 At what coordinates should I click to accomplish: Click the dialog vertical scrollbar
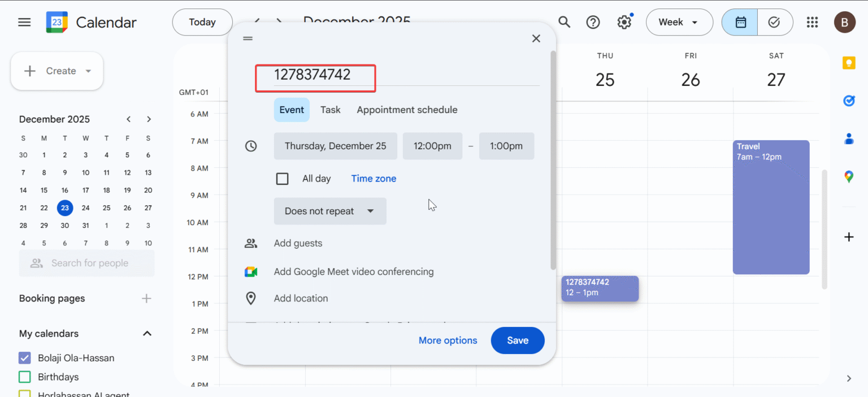tap(553, 160)
